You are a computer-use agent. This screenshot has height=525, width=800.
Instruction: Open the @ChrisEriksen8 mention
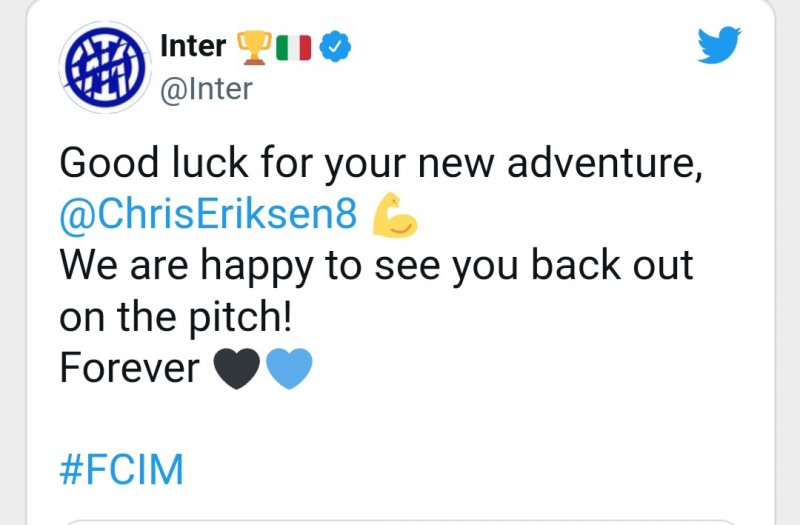point(208,215)
